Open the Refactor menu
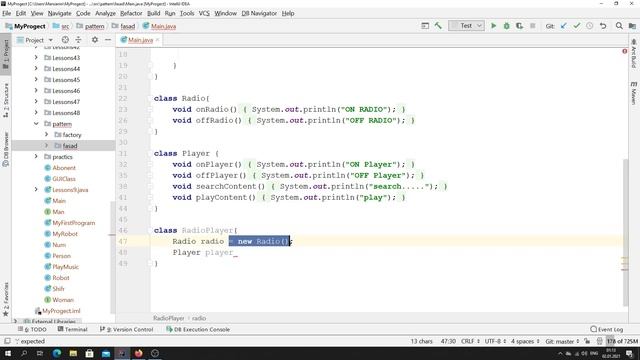The width and height of the screenshot is (640, 360). 131,13
